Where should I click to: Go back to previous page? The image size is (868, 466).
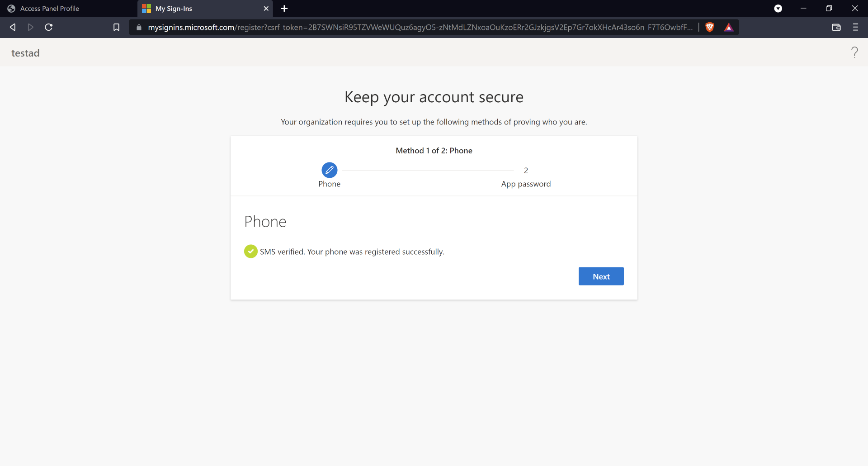click(13, 28)
